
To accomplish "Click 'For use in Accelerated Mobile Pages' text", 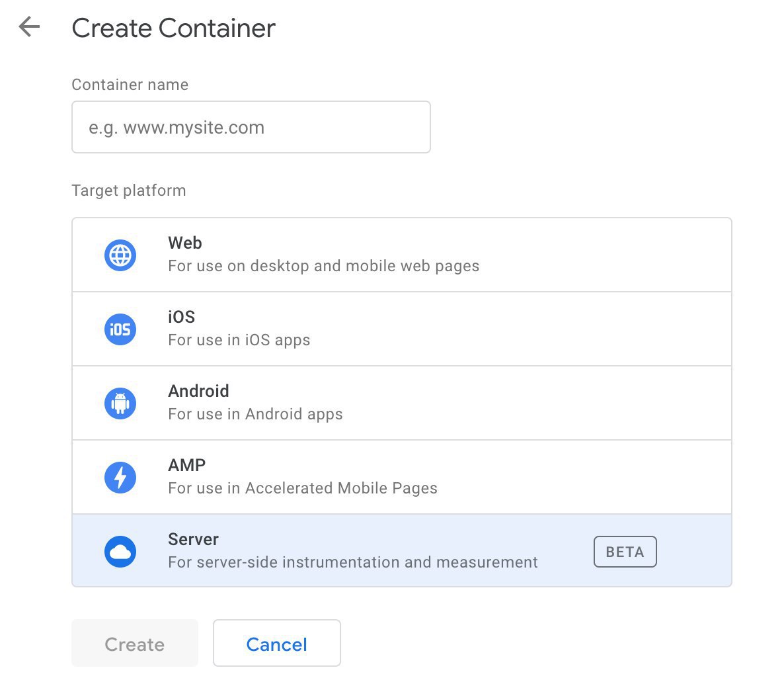I will click(x=303, y=488).
